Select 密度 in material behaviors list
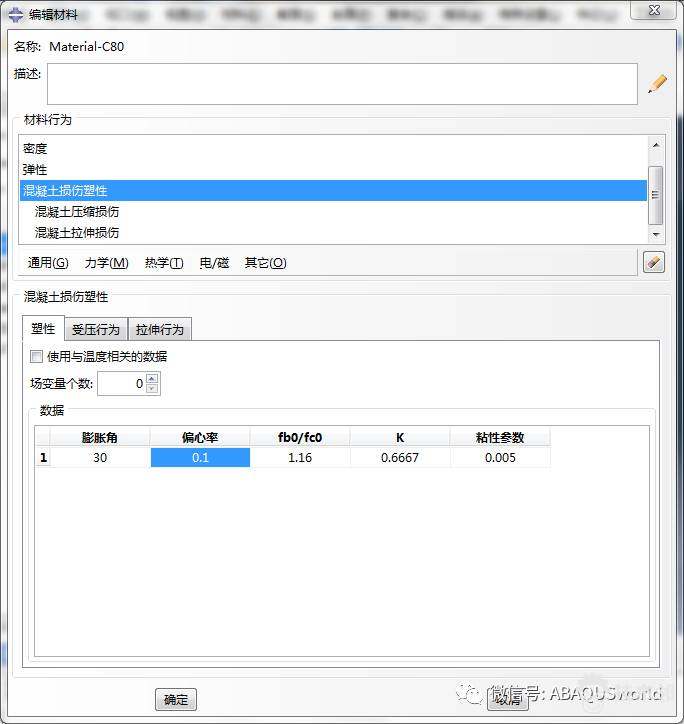Screen dimensions: 684x724 [x=333, y=149]
